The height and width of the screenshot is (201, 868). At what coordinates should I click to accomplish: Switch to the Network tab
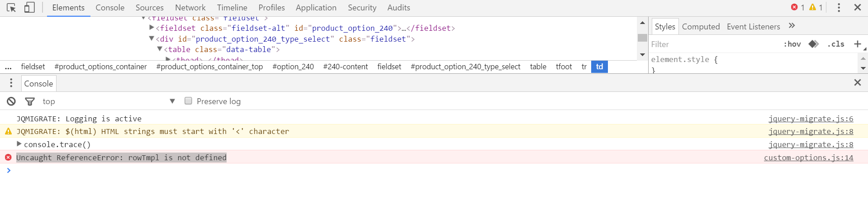coord(190,8)
